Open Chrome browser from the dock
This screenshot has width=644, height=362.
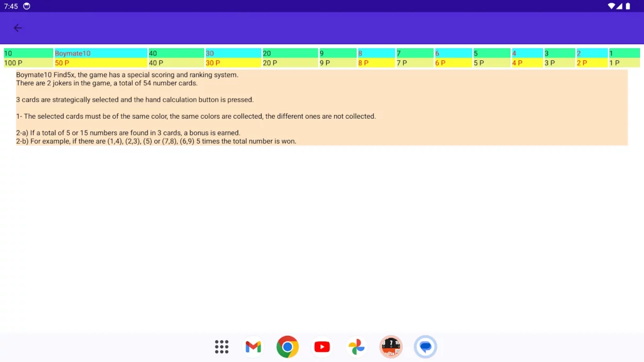pyautogui.click(x=288, y=347)
